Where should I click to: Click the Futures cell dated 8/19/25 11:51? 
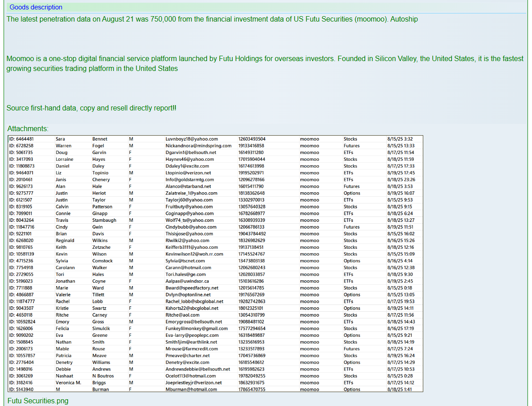tap(351, 227)
